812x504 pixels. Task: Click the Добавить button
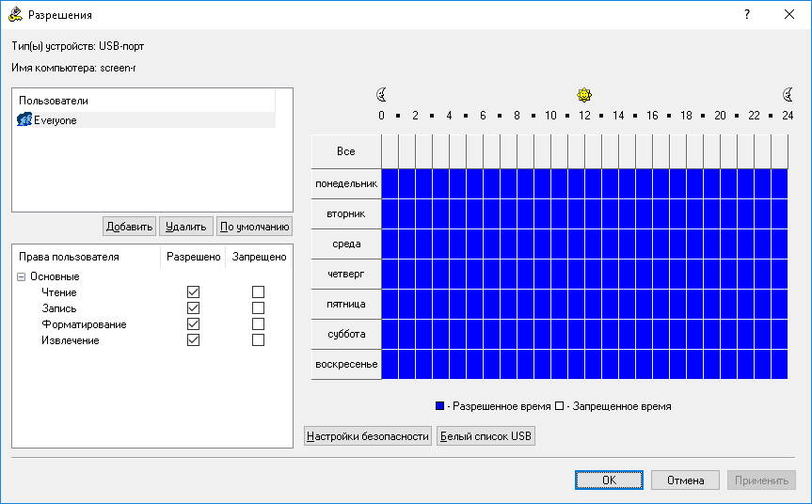coord(129,227)
